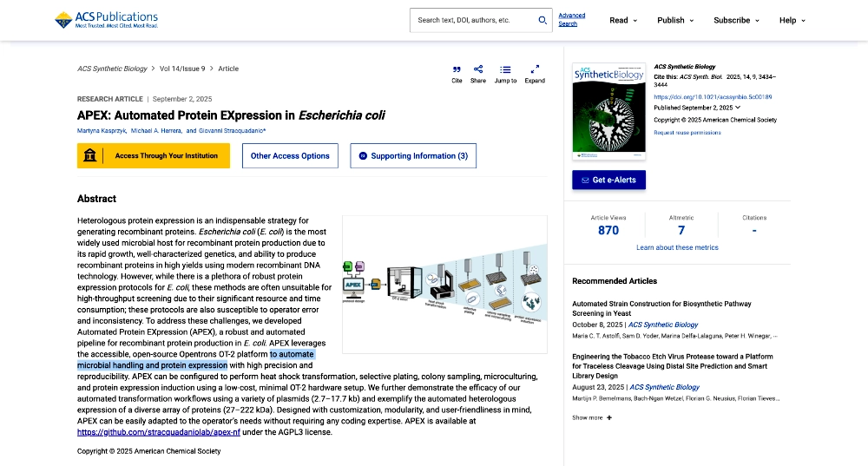This screenshot has width=868, height=466.
Task: Click the search magnifier icon
Action: (x=542, y=20)
